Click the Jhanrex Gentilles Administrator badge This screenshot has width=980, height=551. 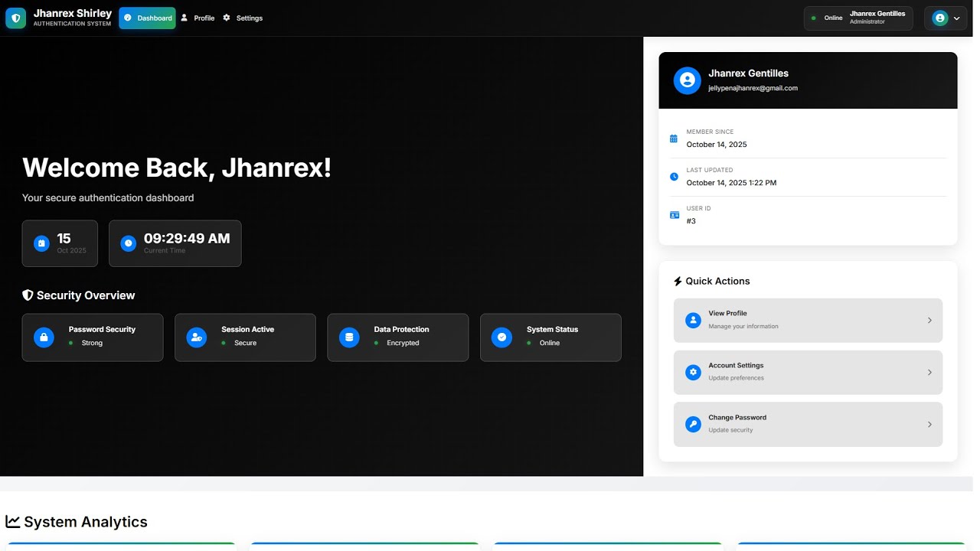(858, 18)
